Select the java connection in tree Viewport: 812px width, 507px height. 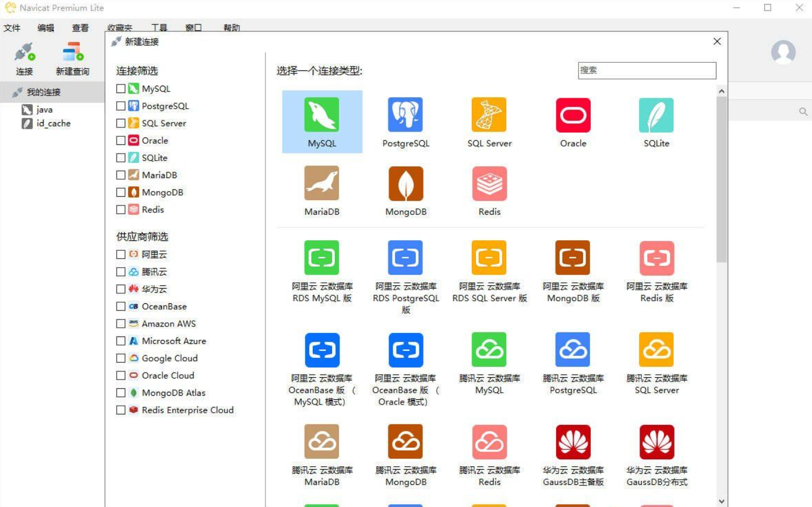(x=44, y=109)
